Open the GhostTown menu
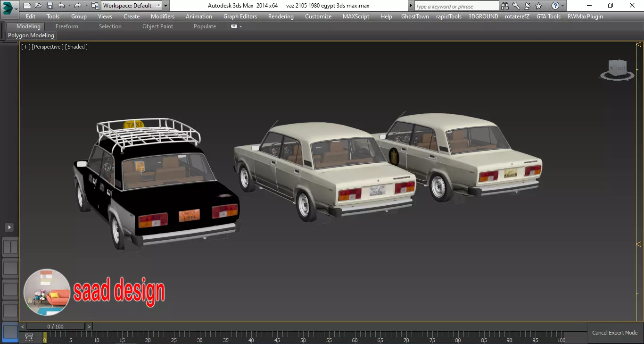The height and width of the screenshot is (344, 644). pyautogui.click(x=415, y=16)
